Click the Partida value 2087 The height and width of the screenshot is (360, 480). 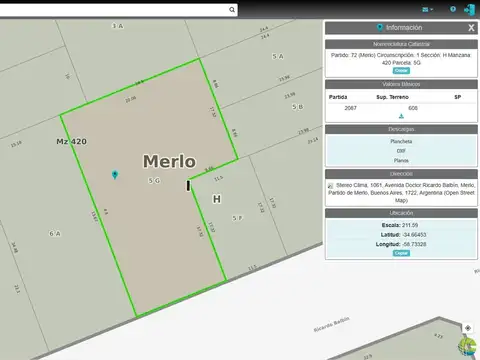point(350,108)
